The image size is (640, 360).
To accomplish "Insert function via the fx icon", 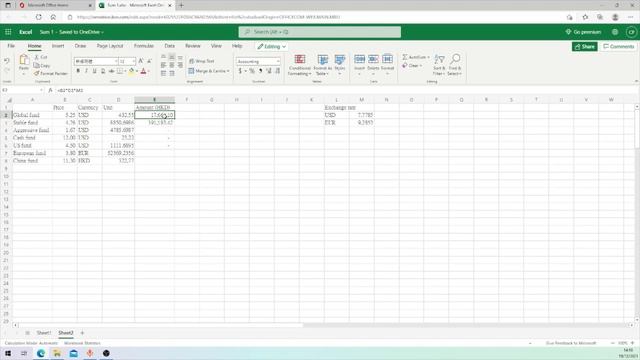I will click(50, 90).
